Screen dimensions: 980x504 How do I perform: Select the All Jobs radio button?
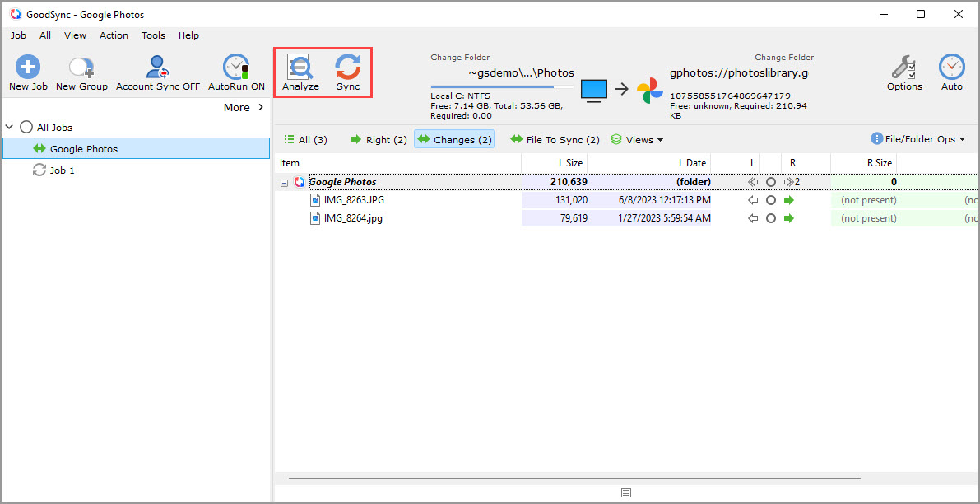click(x=25, y=128)
